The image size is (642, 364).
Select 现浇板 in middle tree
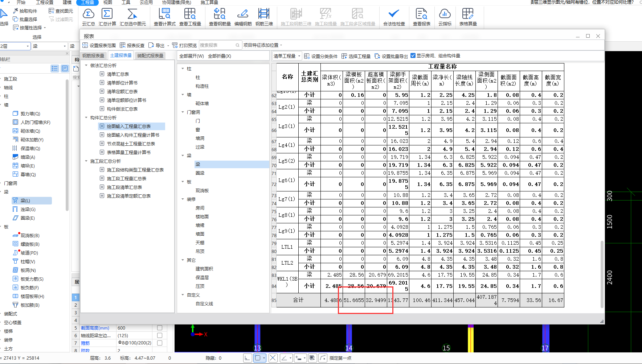click(202, 190)
